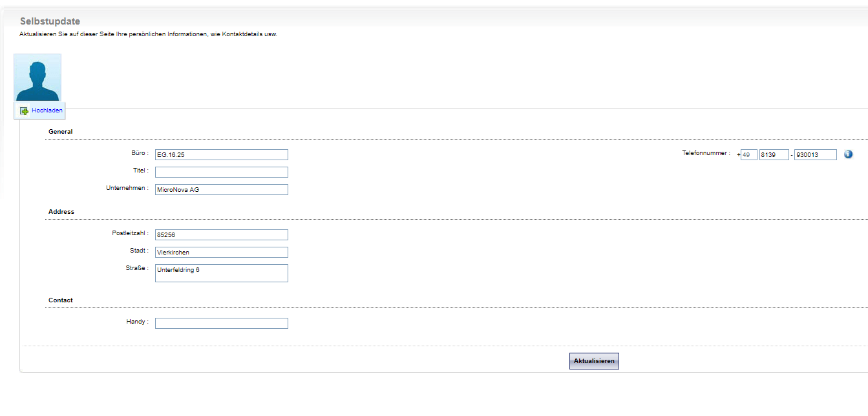The width and height of the screenshot is (868, 416).
Task: Click the Handy label
Action: [138, 322]
